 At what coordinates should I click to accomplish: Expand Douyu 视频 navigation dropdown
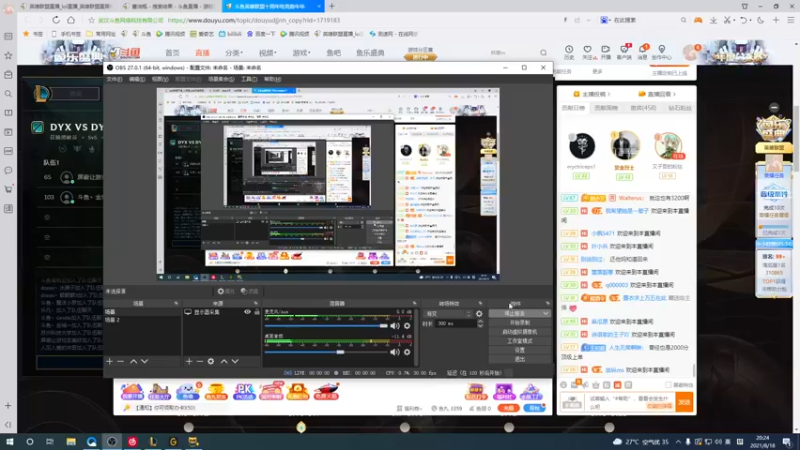click(267, 53)
